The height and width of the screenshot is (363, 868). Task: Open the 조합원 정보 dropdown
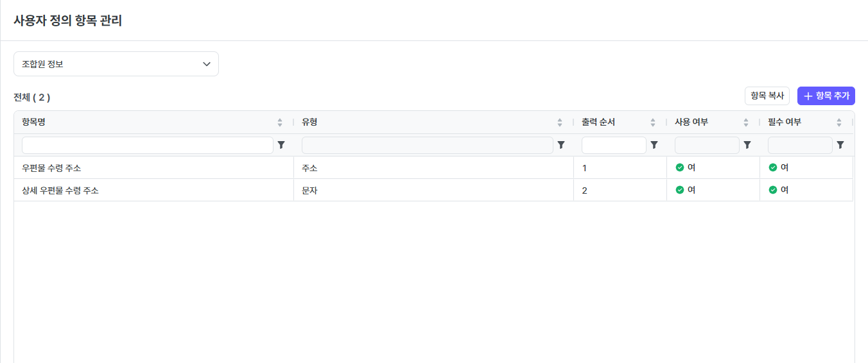(x=116, y=64)
